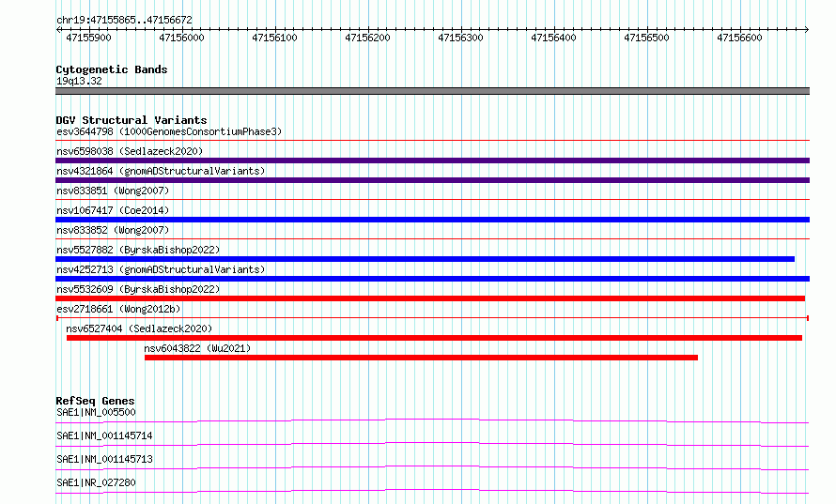Click ruler position 47156000
Screen dimensions: 836x504
tap(182, 38)
